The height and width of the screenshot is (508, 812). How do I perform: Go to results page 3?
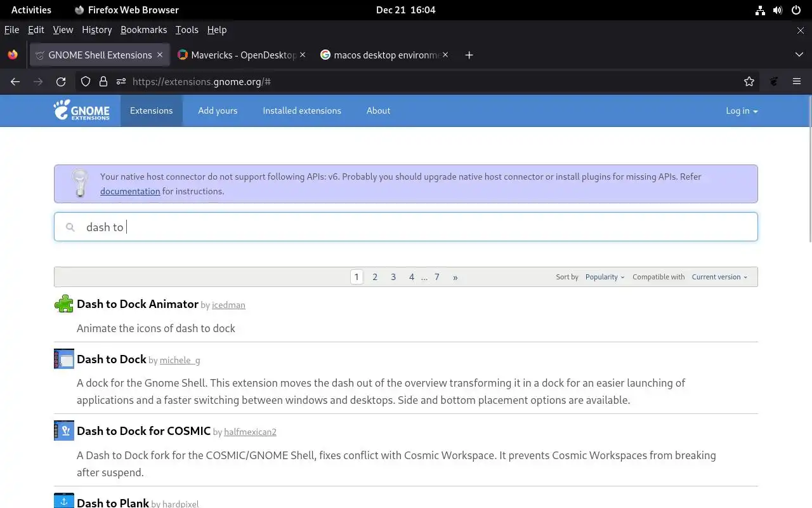[393, 277]
